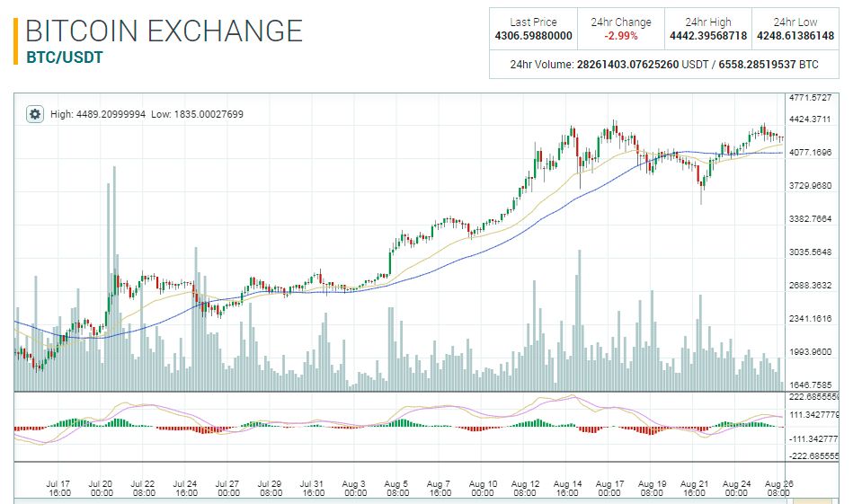Click the Jul 17 16:00 time axis label
This screenshot has height=504, width=853.
coord(59,488)
